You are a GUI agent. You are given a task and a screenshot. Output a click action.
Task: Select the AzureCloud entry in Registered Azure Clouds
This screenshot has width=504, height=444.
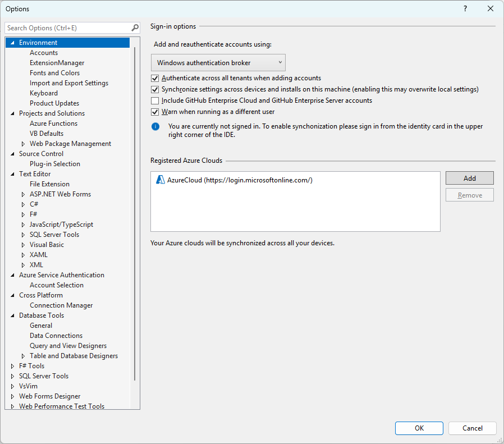(x=240, y=180)
